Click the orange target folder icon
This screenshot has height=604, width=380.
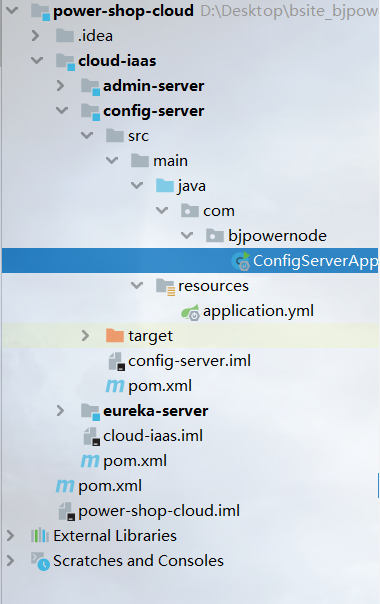(x=115, y=336)
